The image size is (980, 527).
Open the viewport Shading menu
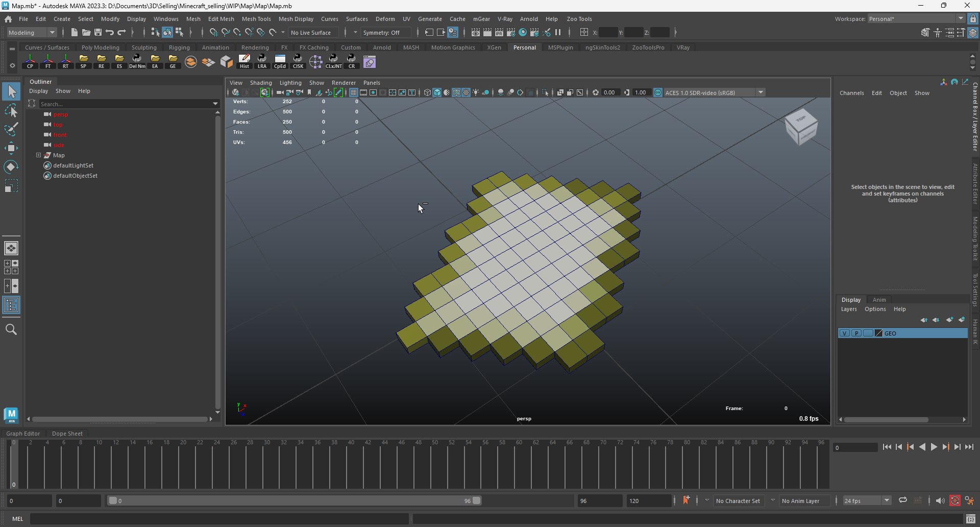click(x=261, y=82)
